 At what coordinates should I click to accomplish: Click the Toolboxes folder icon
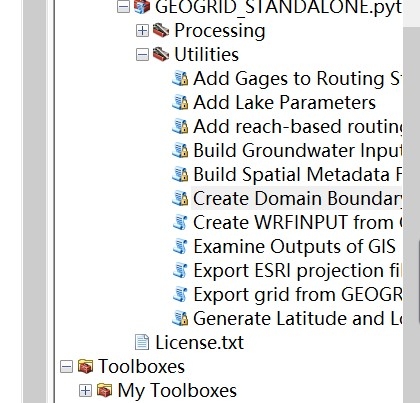pos(85,366)
